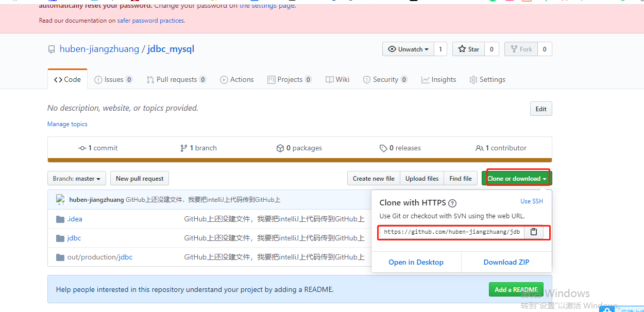
Task: Copy clone URL with clipboard icon
Action: click(x=534, y=232)
